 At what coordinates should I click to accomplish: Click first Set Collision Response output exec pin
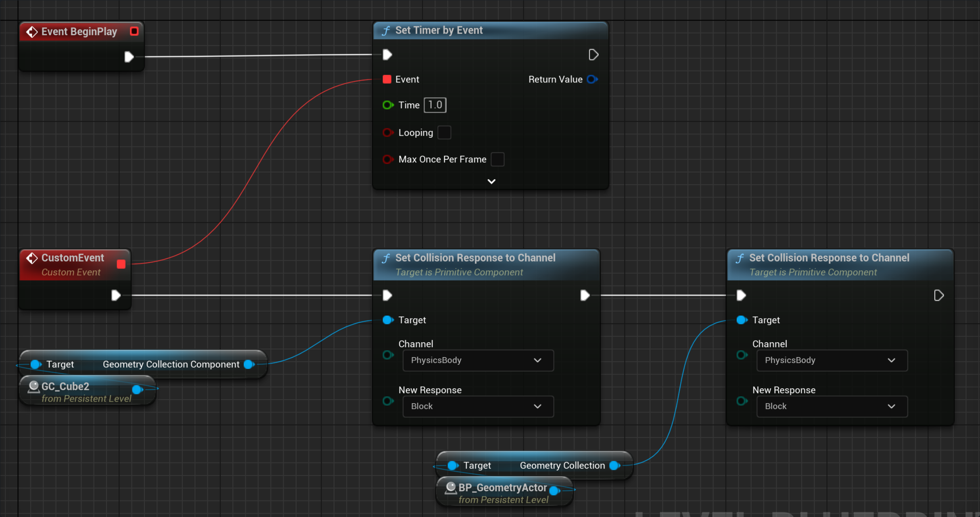coord(585,295)
